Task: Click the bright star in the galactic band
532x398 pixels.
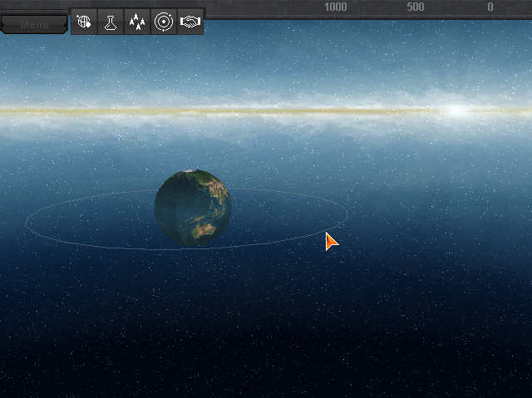Action: (456, 110)
